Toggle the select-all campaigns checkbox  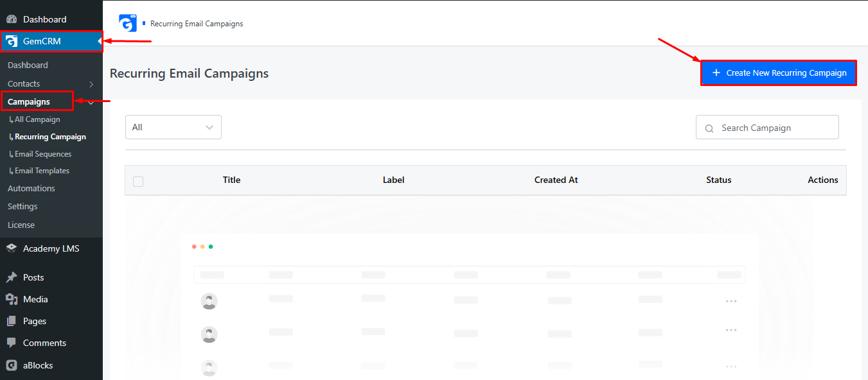point(138,181)
